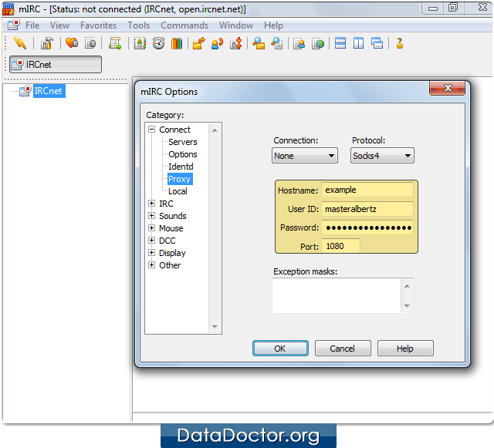Close the mIRC Options dialog
The height and width of the screenshot is (448, 494).
click(447, 88)
